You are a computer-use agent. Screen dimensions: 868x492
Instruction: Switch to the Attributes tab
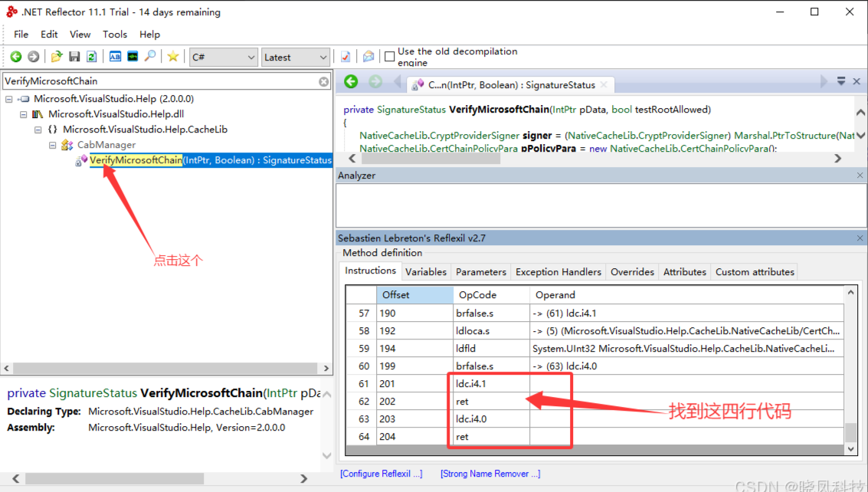tap(685, 272)
